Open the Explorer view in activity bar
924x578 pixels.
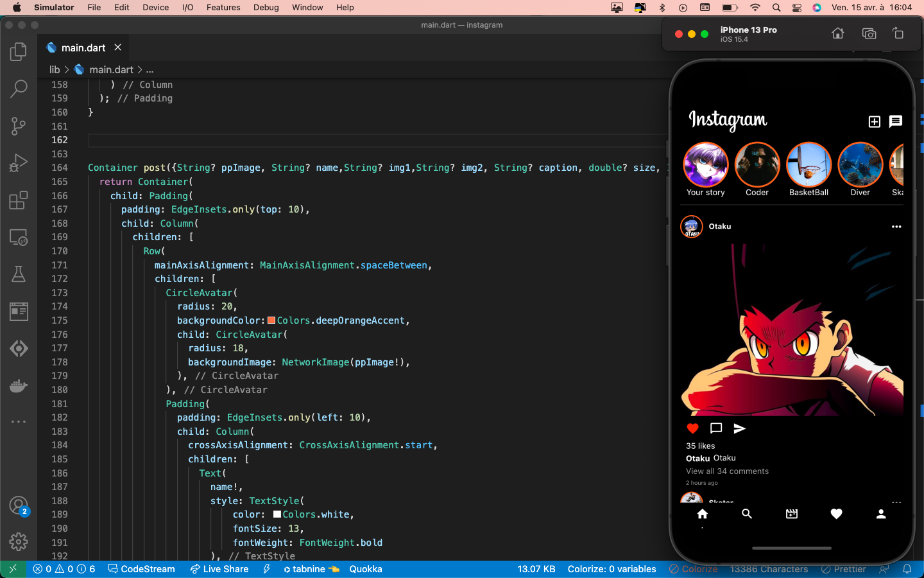(19, 51)
